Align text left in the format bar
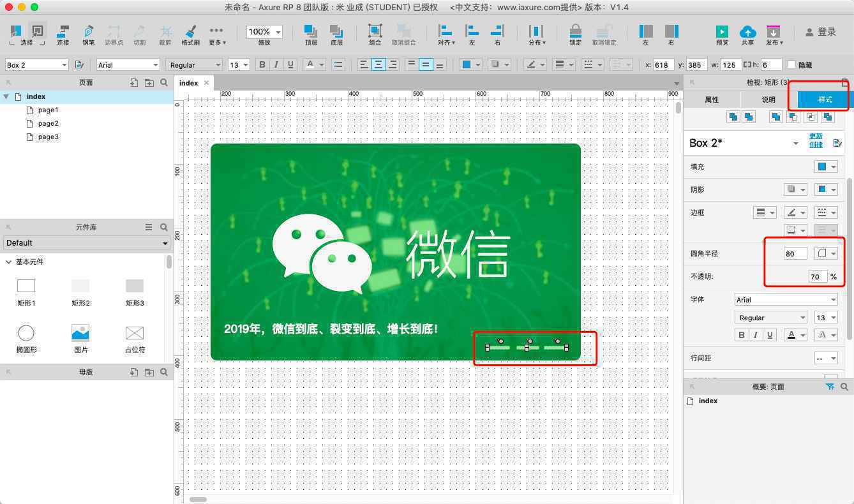854x504 pixels. pyautogui.click(x=364, y=64)
